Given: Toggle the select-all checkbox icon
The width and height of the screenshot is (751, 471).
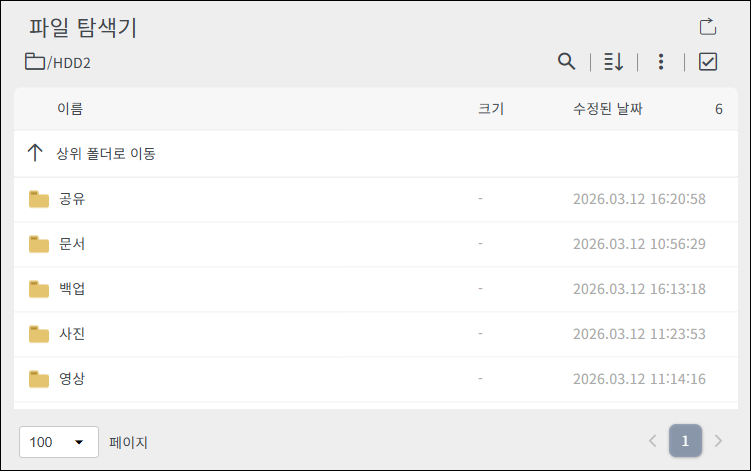Looking at the screenshot, I should click(708, 61).
